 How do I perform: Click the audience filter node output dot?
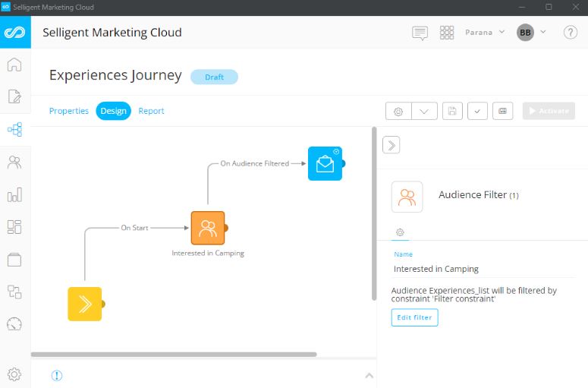[226, 228]
